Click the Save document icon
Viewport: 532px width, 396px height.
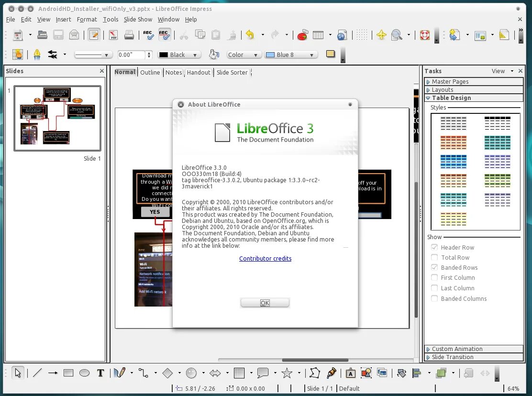click(x=58, y=35)
